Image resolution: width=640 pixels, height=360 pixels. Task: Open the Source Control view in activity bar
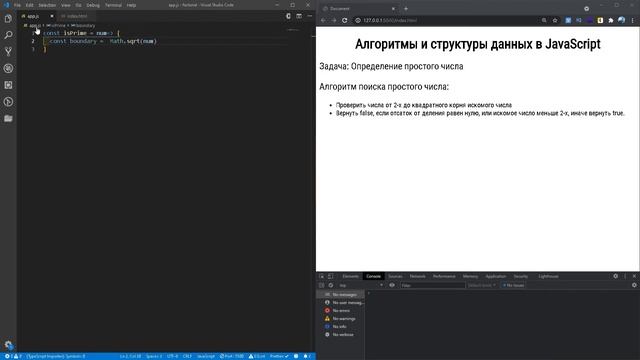pyautogui.click(x=8, y=52)
